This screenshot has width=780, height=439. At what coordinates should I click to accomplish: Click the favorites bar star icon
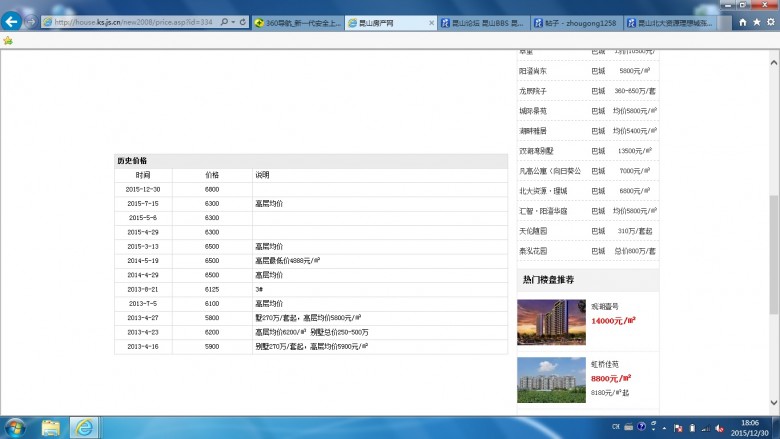point(8,41)
